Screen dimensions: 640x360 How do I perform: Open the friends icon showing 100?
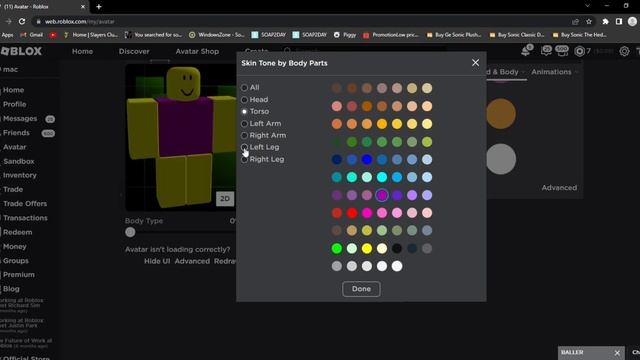(x=562, y=51)
